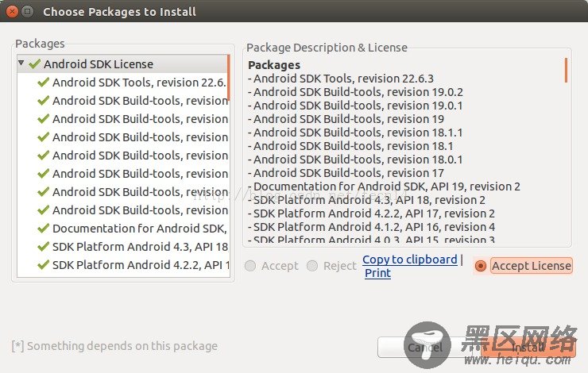Select the Android SDK License row label

tap(99, 64)
